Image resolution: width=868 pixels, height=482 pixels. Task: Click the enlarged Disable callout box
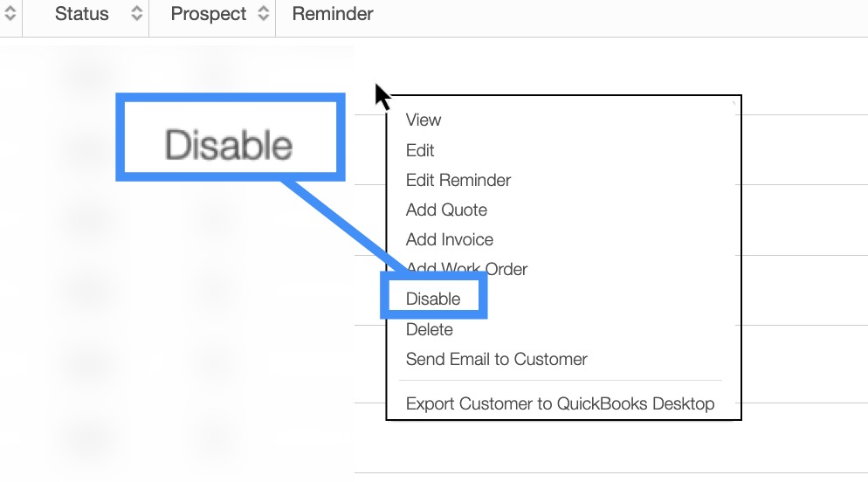(x=229, y=144)
